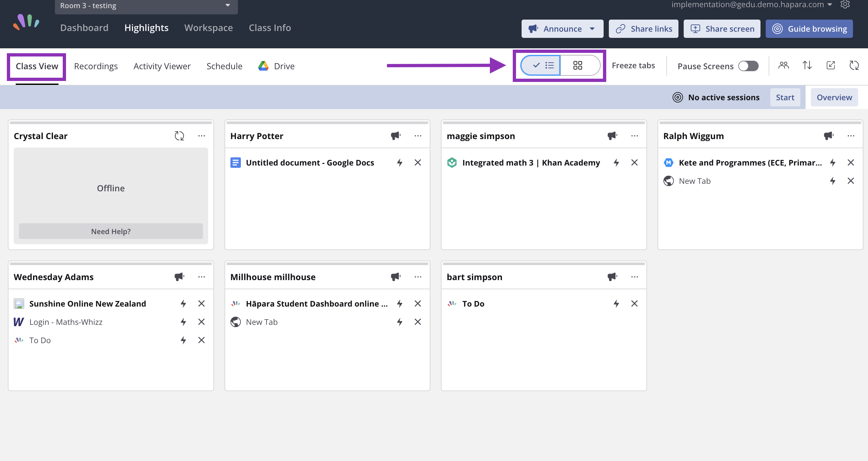Open Harry Potter's more options menu

click(418, 136)
